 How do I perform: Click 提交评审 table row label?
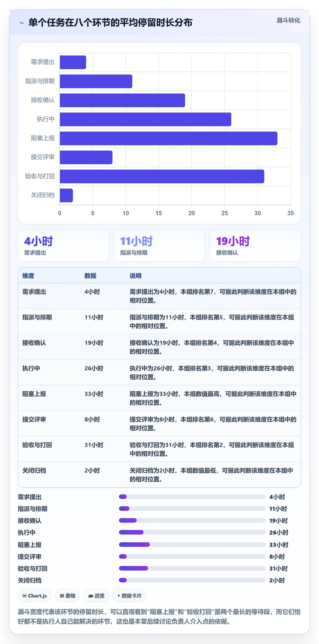click(x=34, y=419)
